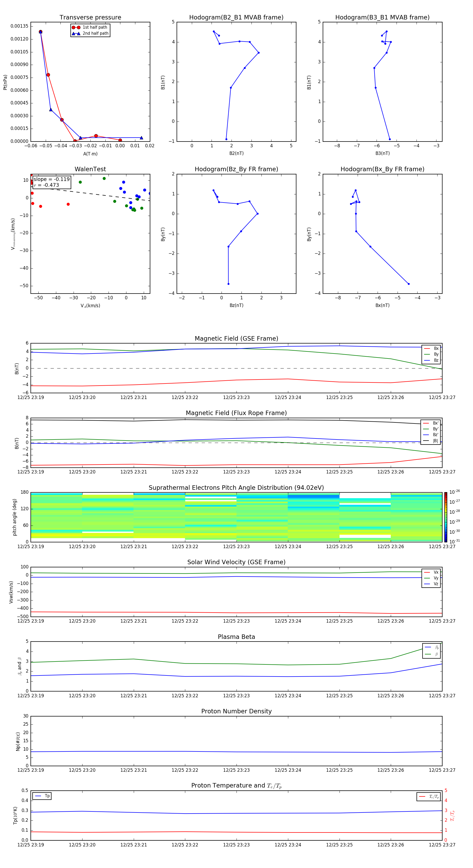Click the 'Magnetic Field (Flux Rope Frame)' title
This screenshot has height=868, width=473.
(236, 413)
